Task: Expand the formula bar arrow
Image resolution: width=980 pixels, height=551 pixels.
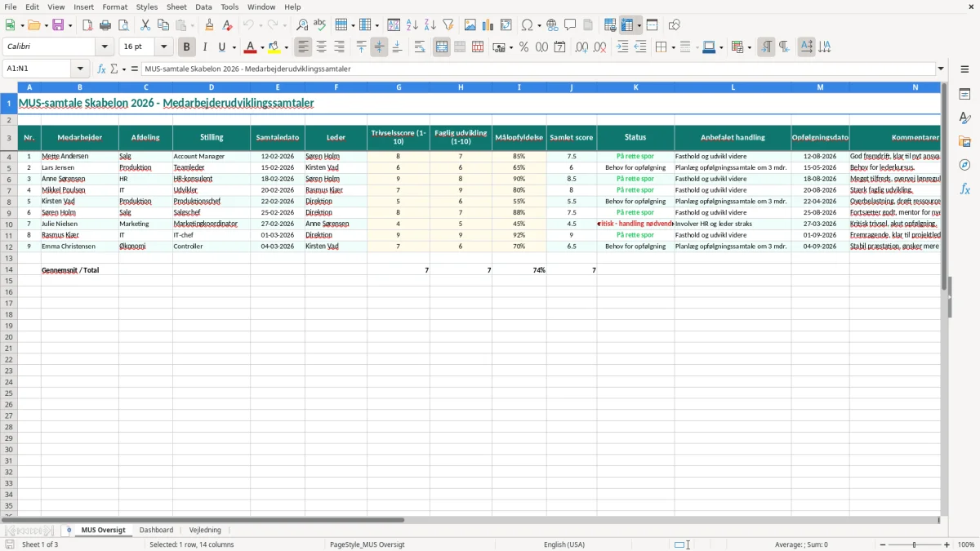Action: pos(941,69)
